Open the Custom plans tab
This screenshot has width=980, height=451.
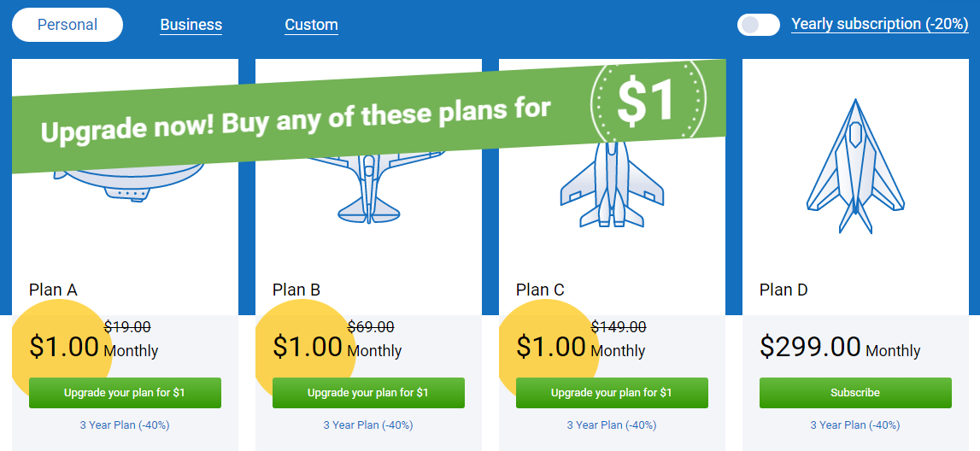pos(311,25)
